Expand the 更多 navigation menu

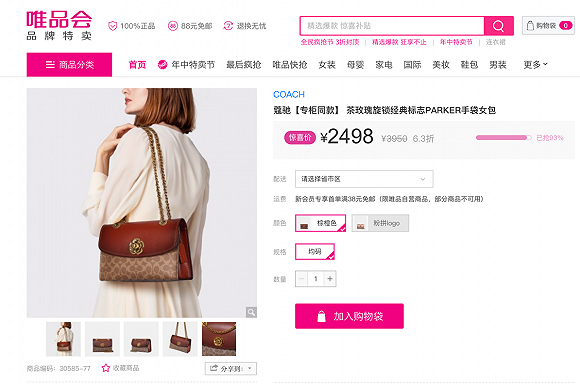(535, 65)
